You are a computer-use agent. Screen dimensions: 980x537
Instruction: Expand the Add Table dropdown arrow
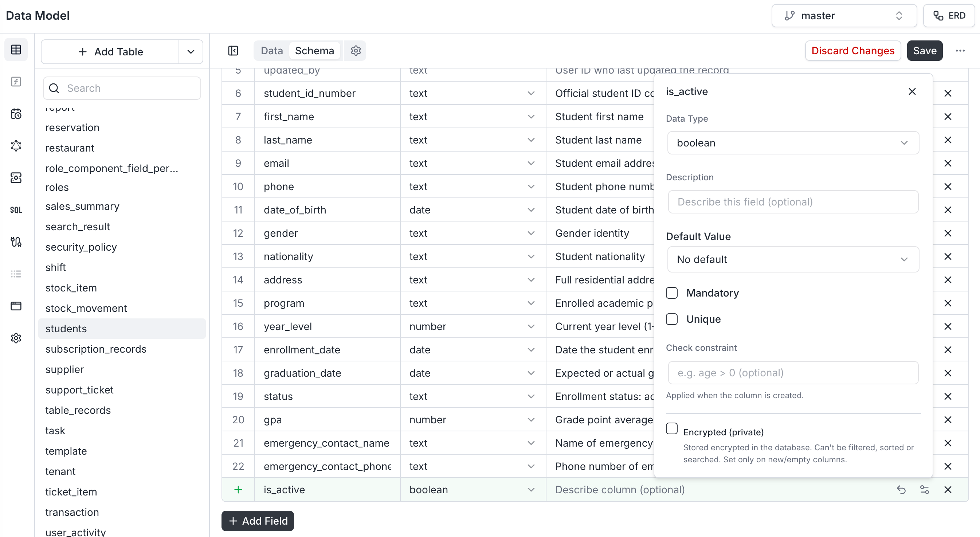click(191, 52)
